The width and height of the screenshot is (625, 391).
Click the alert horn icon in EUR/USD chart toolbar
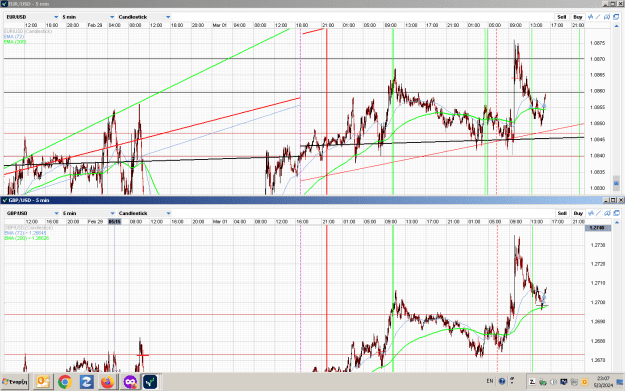click(x=607, y=17)
